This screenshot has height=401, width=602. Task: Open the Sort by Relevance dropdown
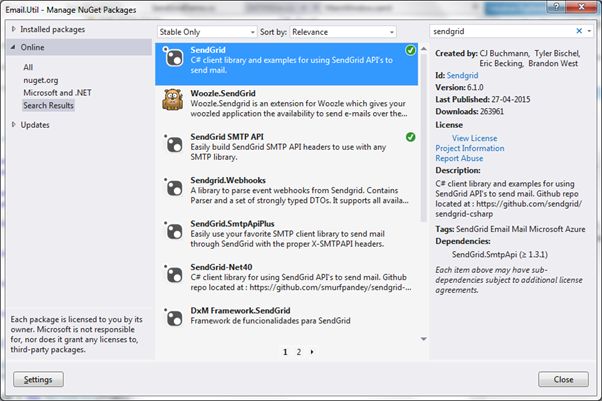coord(343,32)
